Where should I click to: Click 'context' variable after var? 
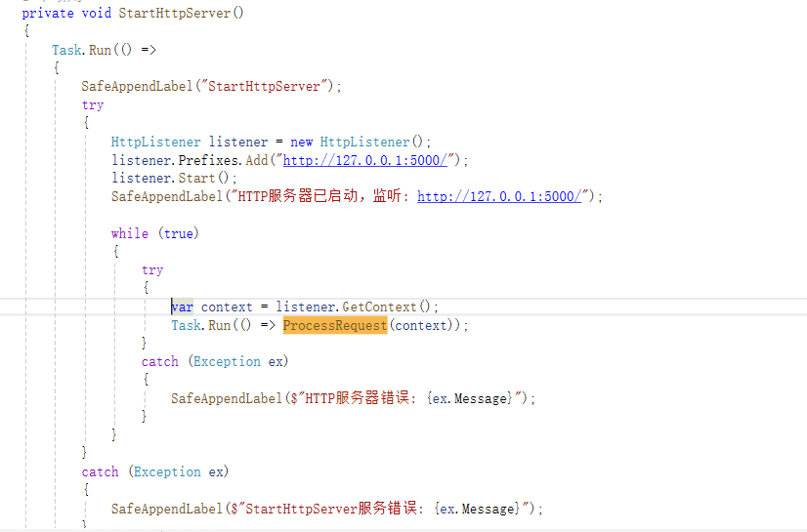click(227, 307)
